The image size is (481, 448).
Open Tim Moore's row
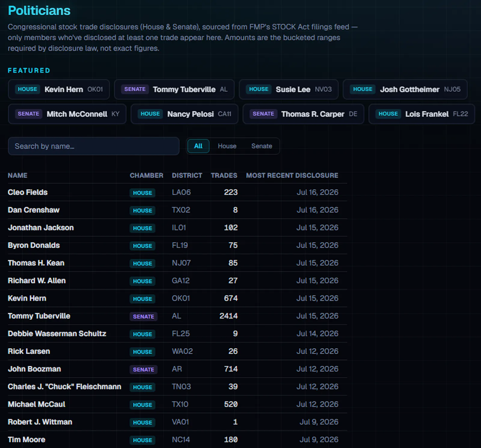[177, 440]
